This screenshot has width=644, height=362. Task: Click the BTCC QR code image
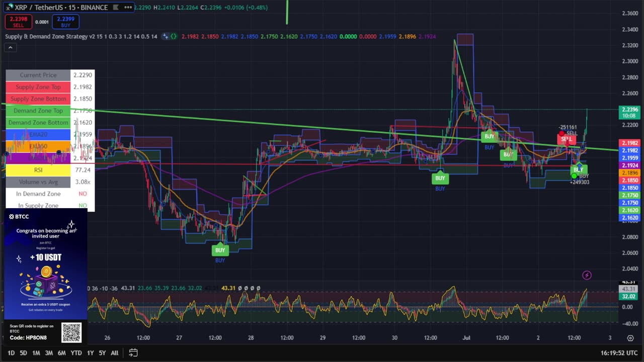71,332
